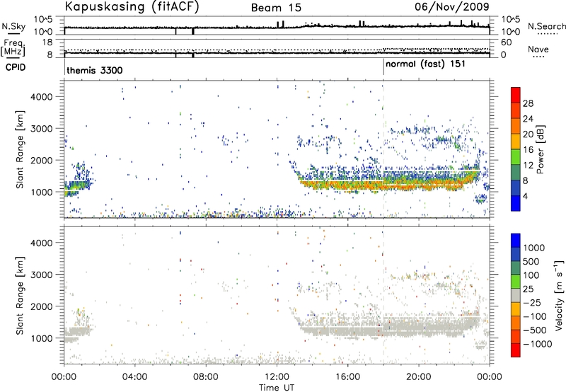The image size is (566, 392).
Task: Click the 'Time UT' axis label
Action: pos(277,387)
